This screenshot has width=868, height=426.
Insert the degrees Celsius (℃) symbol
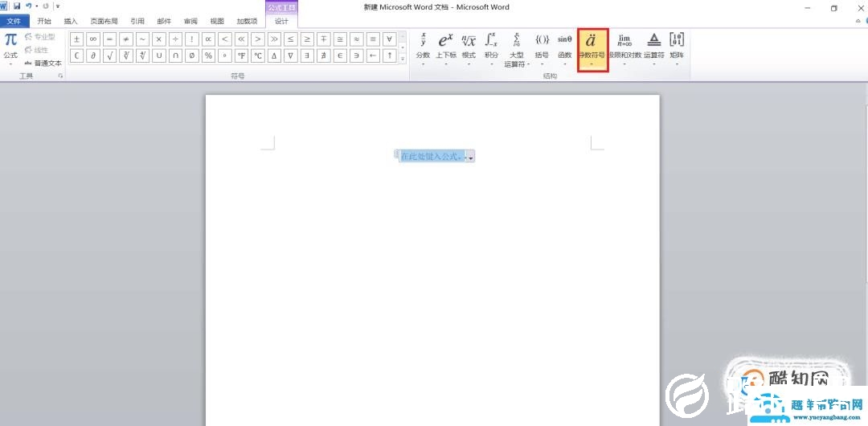coord(258,56)
